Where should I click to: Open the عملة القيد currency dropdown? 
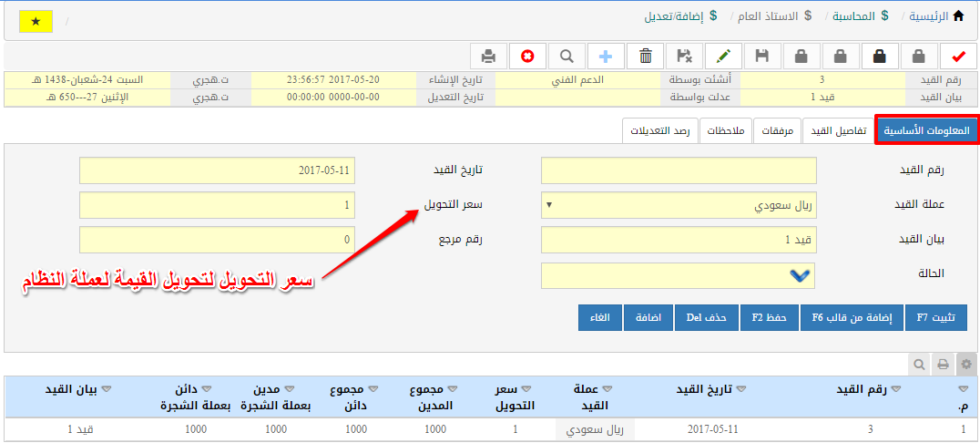click(679, 205)
